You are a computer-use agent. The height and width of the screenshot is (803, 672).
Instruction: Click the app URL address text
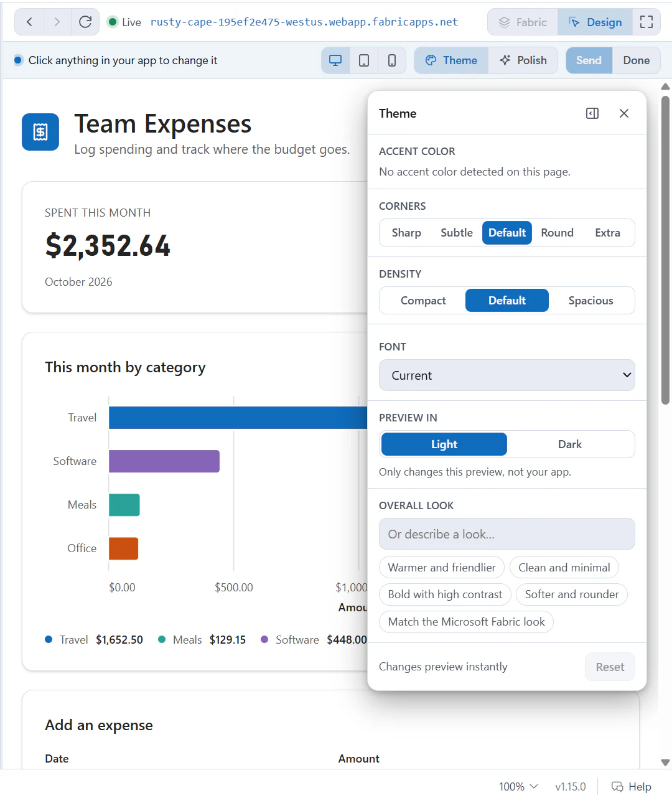(304, 22)
